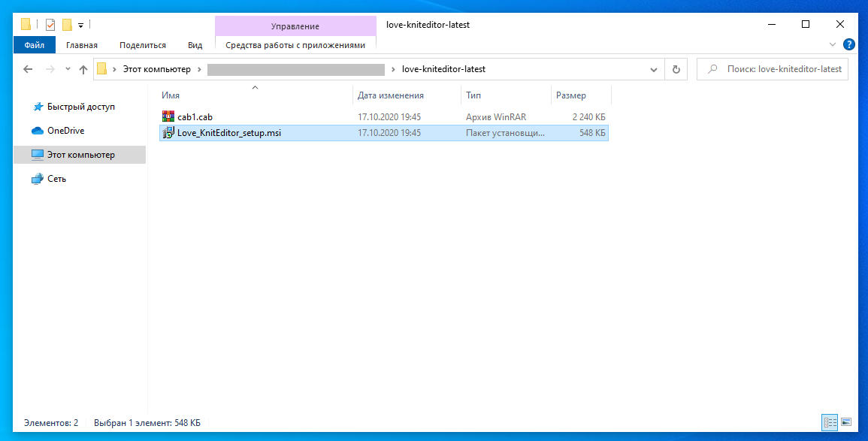Click the Сеть network icon
The height and width of the screenshot is (441, 868).
(x=38, y=179)
